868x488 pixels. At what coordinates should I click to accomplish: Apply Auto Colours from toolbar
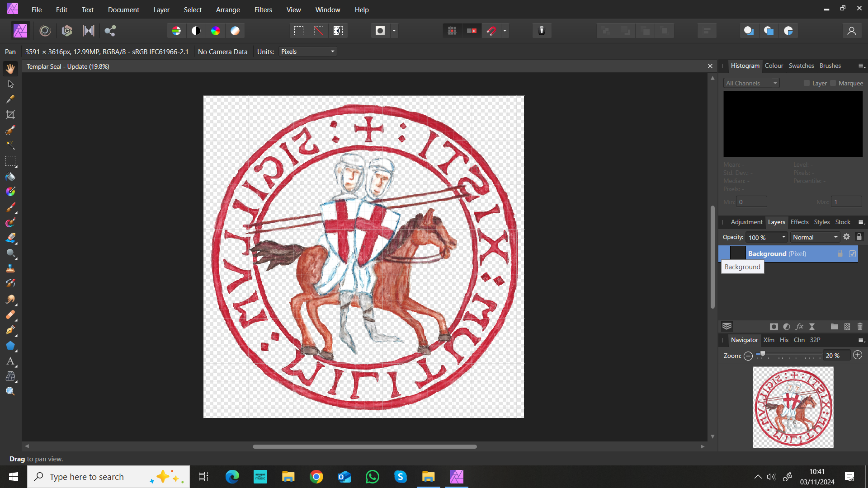[216, 31]
